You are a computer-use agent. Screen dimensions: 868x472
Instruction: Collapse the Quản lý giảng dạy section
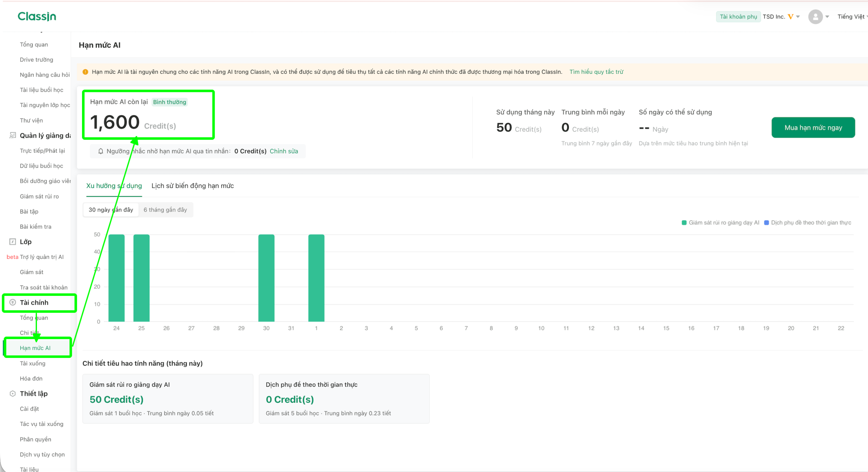click(45, 135)
